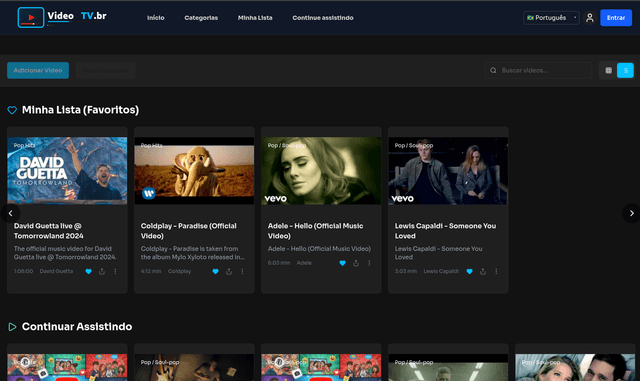The width and height of the screenshot is (640, 381).
Task: Share the David Guetta video
Action: (102, 272)
